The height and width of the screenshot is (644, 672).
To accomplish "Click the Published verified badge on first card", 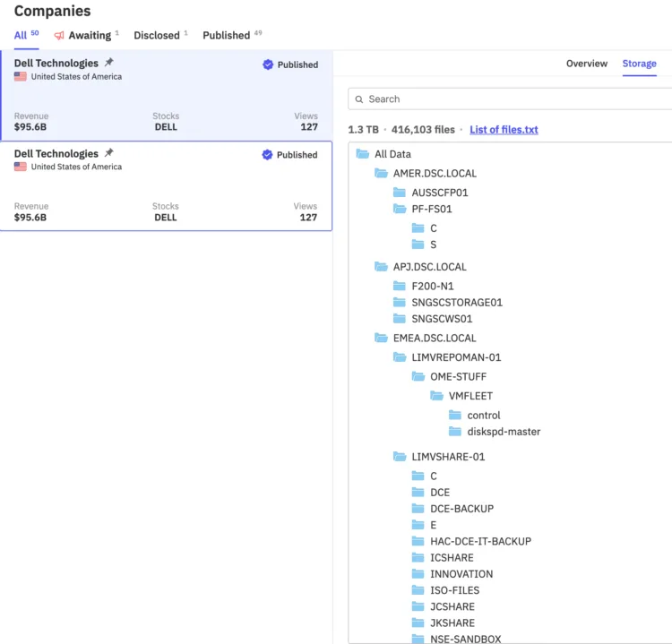I will click(290, 64).
